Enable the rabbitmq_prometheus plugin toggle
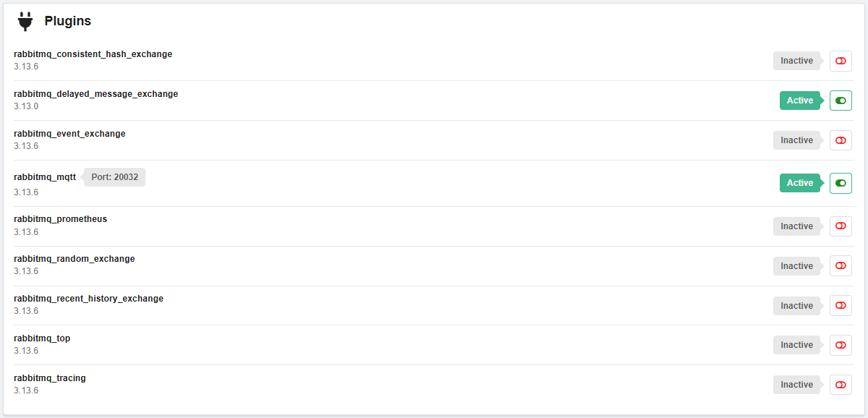 [x=841, y=226]
